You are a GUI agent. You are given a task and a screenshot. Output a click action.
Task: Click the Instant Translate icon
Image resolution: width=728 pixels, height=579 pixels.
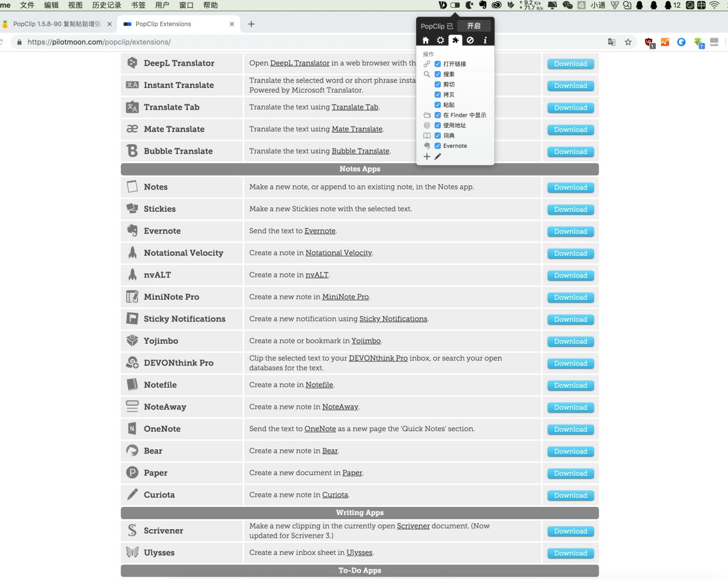[x=132, y=85]
